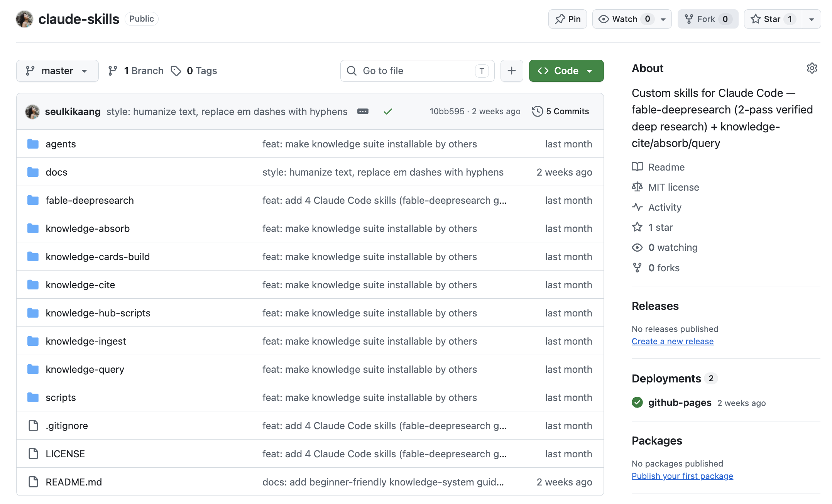
Task: Open the docs row commit message link
Action: pos(383,172)
